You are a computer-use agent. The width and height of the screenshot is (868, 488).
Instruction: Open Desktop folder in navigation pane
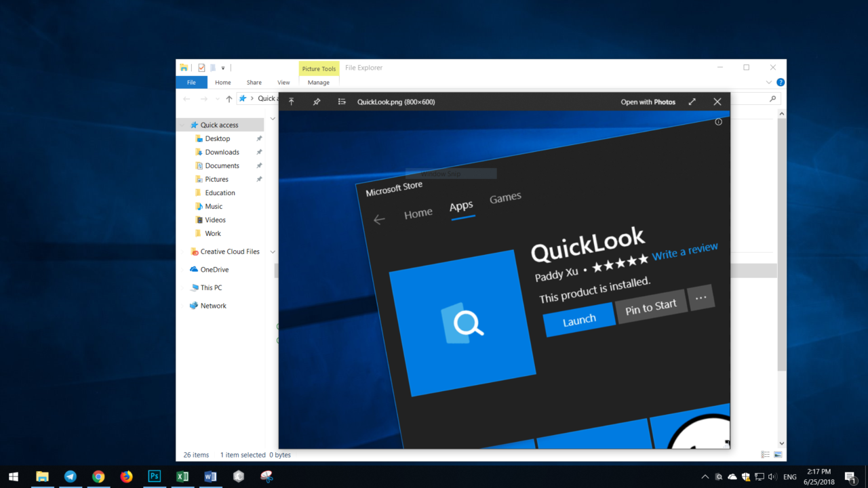pyautogui.click(x=218, y=138)
